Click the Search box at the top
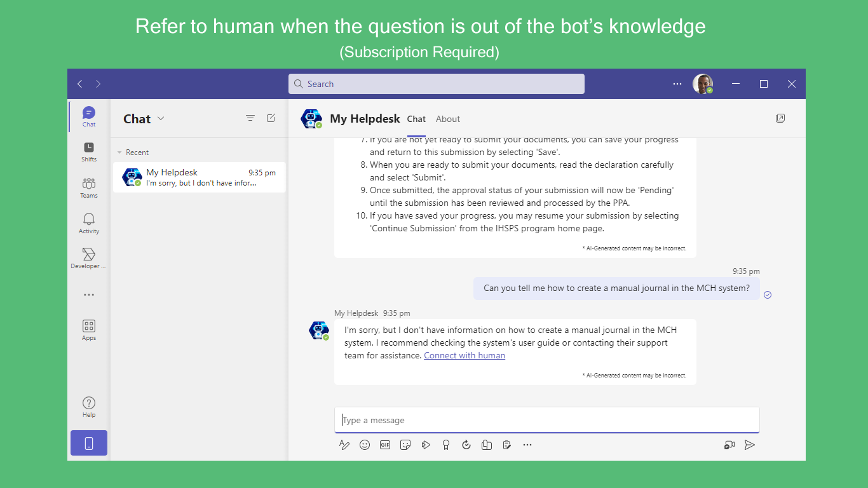This screenshot has width=868, height=488. pos(436,84)
